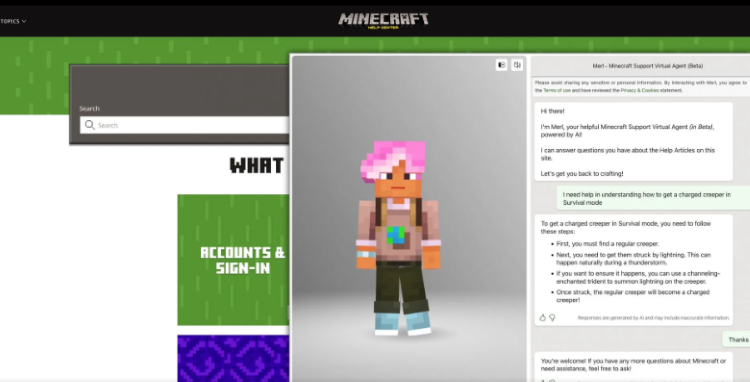Click the Minecraft Help Center logo

[x=384, y=21]
